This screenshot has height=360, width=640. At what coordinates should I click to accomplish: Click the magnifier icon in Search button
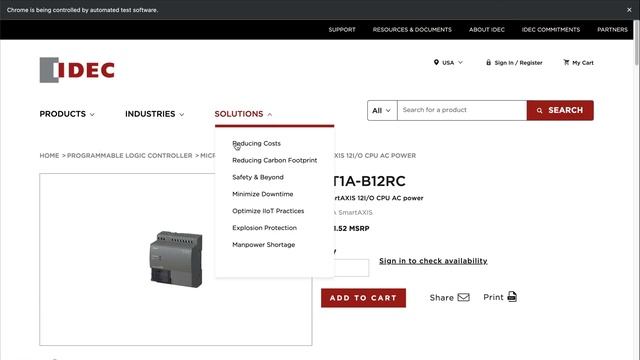pos(540,111)
